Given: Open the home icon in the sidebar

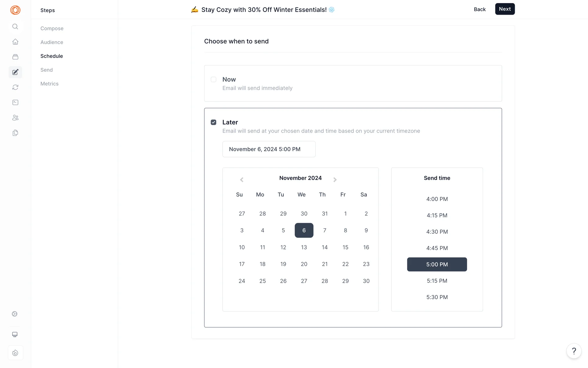Looking at the screenshot, I should (x=15, y=42).
